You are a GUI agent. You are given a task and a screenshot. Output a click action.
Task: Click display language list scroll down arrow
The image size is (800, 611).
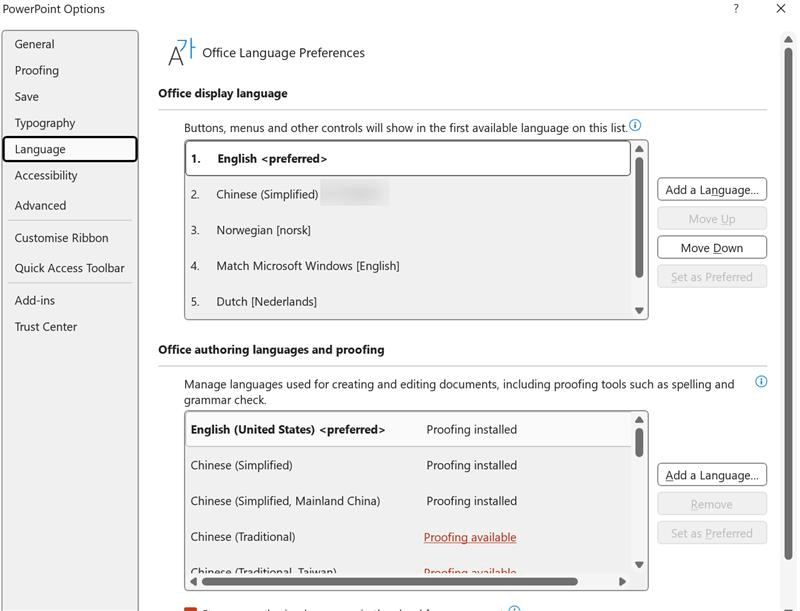tap(639, 311)
